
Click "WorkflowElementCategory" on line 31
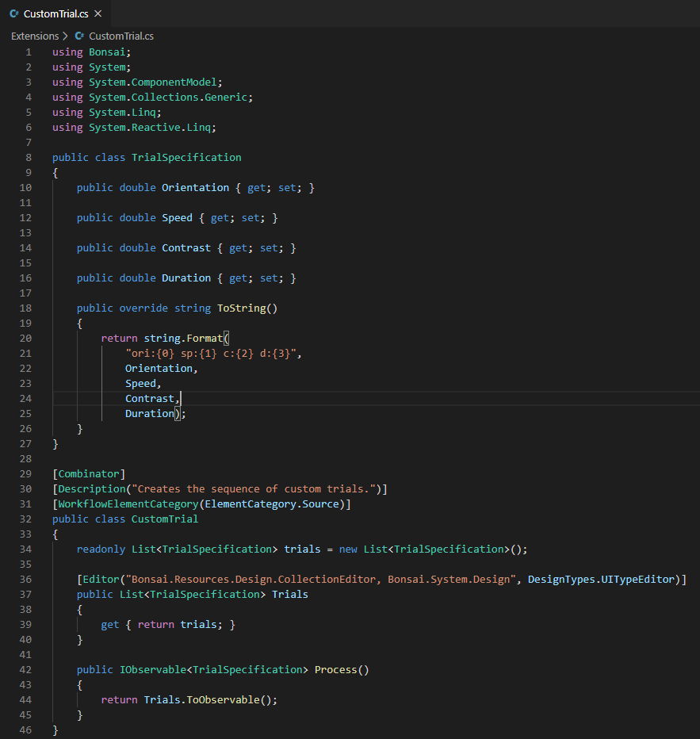pyautogui.click(x=128, y=504)
